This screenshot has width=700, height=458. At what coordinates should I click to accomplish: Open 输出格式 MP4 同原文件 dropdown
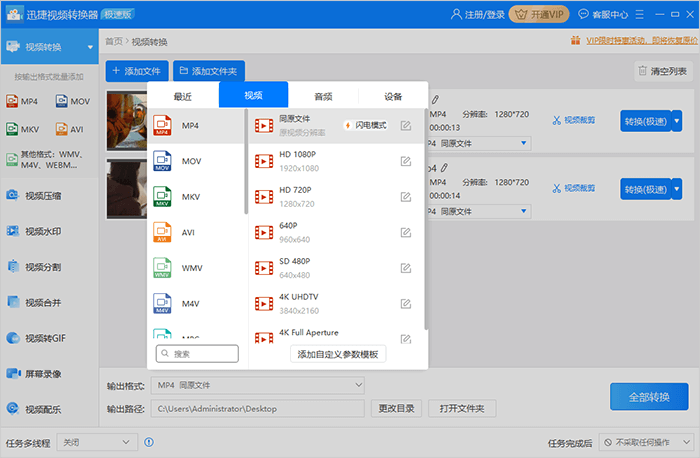pyautogui.click(x=258, y=385)
